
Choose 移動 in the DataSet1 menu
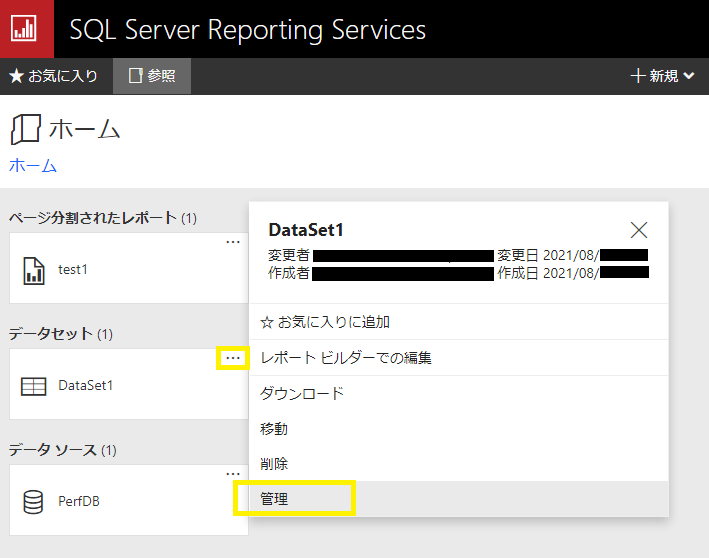(x=459, y=428)
